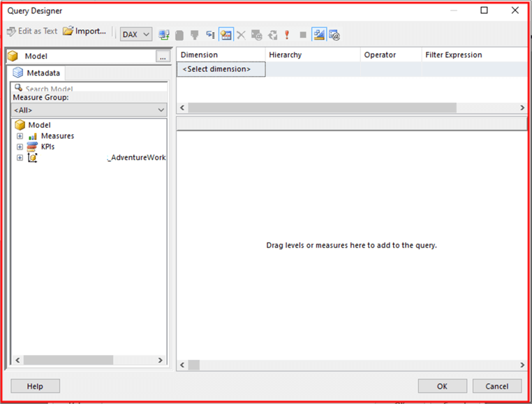Expand the KPIs tree node
Image resolution: width=532 pixels, height=404 pixels.
[x=20, y=147]
